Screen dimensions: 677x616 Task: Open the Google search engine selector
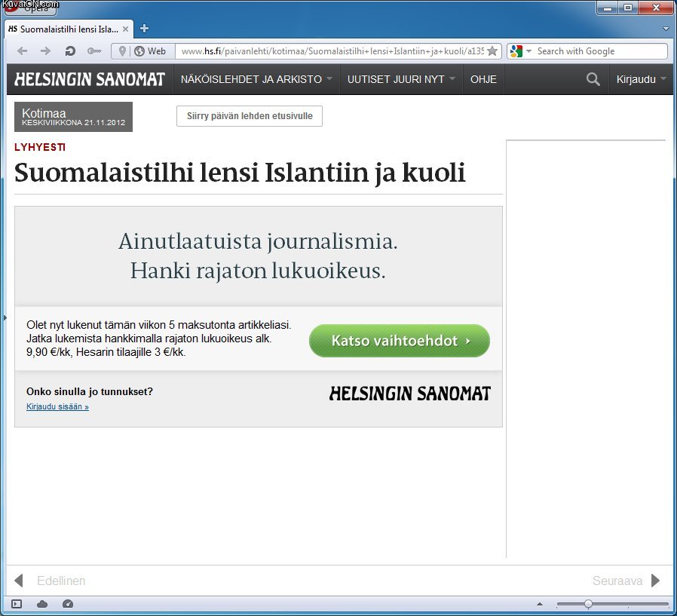tap(520, 51)
